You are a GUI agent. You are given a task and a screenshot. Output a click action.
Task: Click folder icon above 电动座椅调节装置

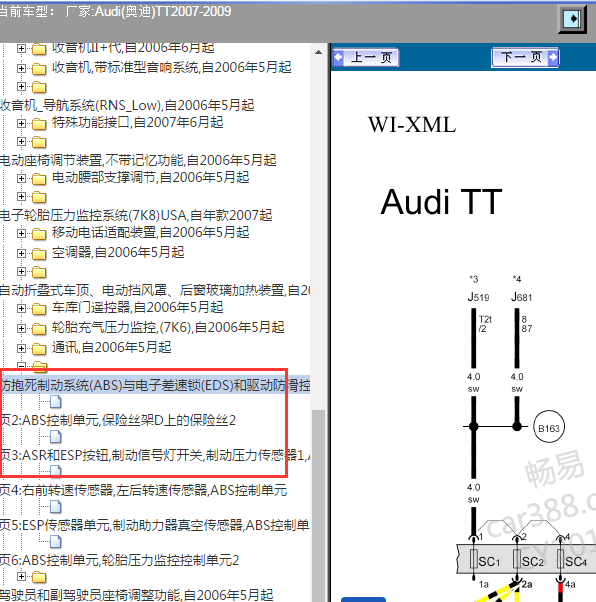click(39, 142)
